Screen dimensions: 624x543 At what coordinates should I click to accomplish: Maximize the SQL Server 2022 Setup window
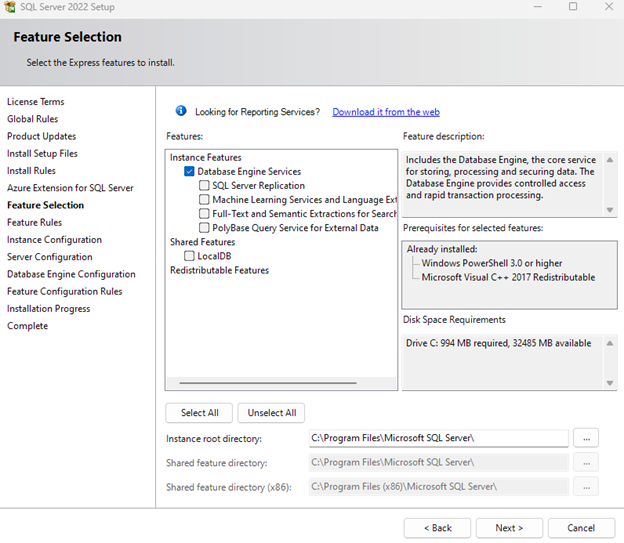(573, 6)
